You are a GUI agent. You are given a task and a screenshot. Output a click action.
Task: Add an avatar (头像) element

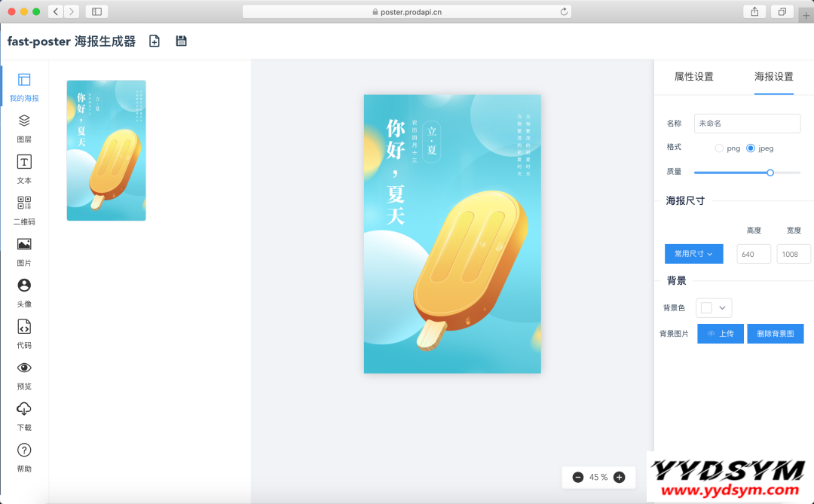click(24, 292)
